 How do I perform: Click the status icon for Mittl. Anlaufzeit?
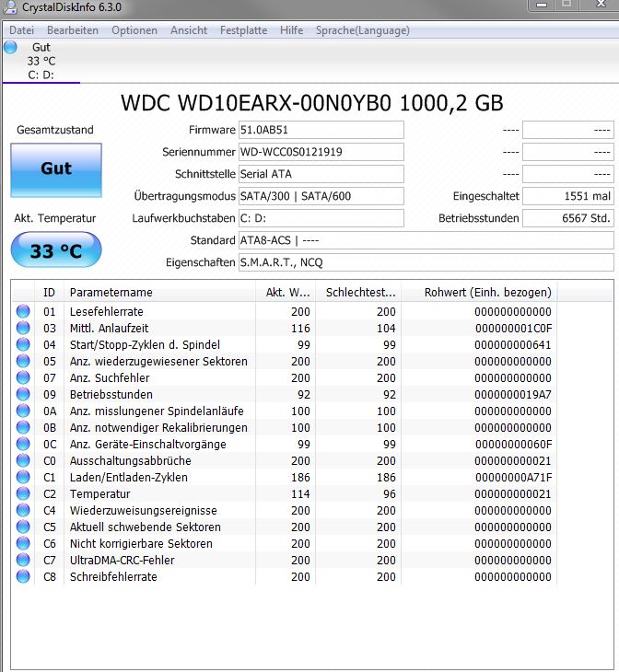[x=23, y=328]
